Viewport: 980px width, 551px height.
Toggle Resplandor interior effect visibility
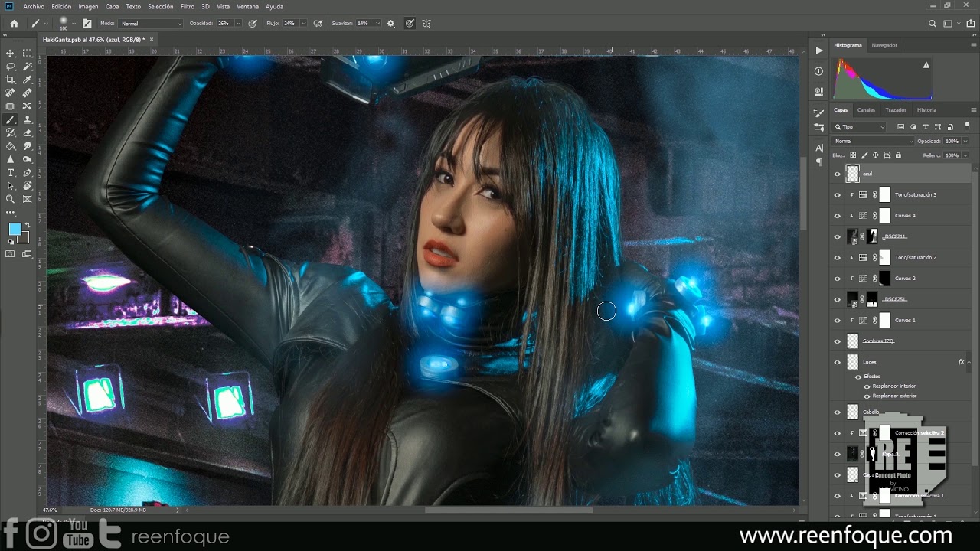click(867, 386)
